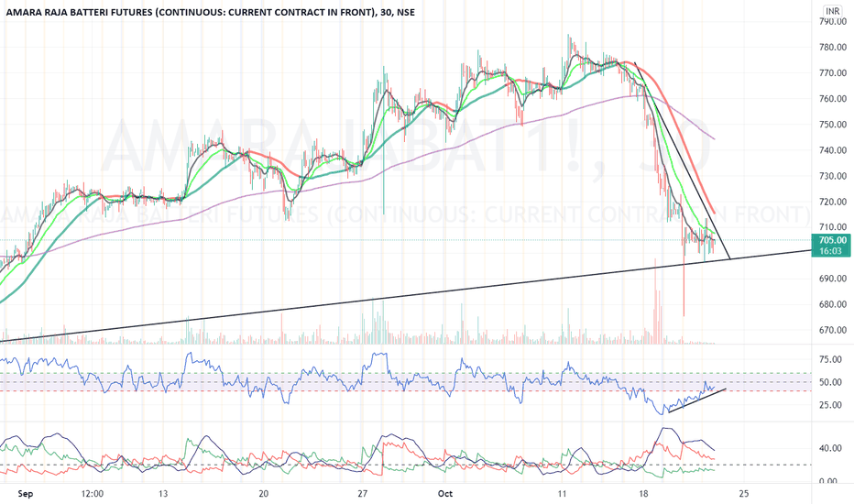Click the 27 date label on time axis
The width and height of the screenshot is (854, 504).
pyautogui.click(x=363, y=494)
